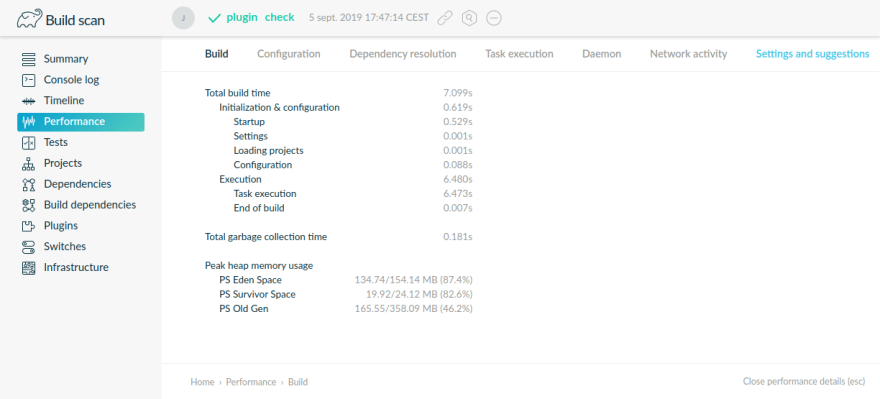Click the user avatar J icon
Image resolution: width=880 pixels, height=399 pixels.
point(183,18)
